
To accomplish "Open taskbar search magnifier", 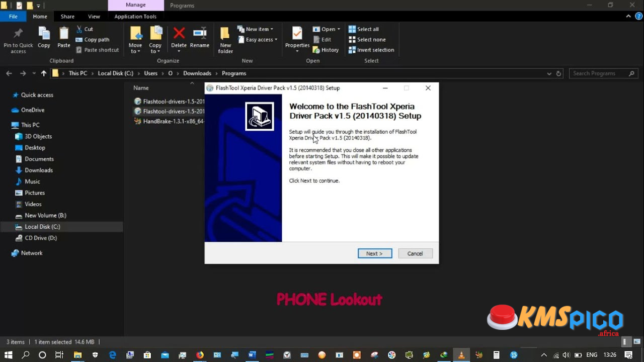I will 26,355.
